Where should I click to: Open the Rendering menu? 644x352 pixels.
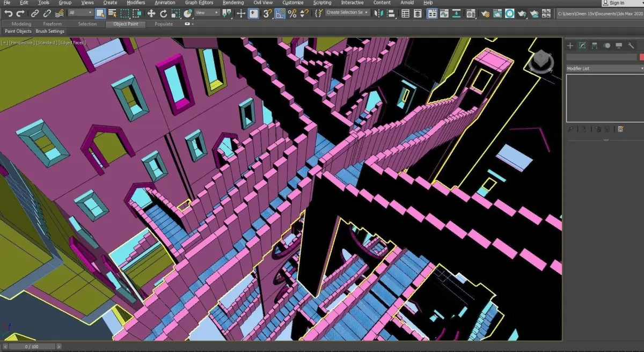click(x=233, y=3)
